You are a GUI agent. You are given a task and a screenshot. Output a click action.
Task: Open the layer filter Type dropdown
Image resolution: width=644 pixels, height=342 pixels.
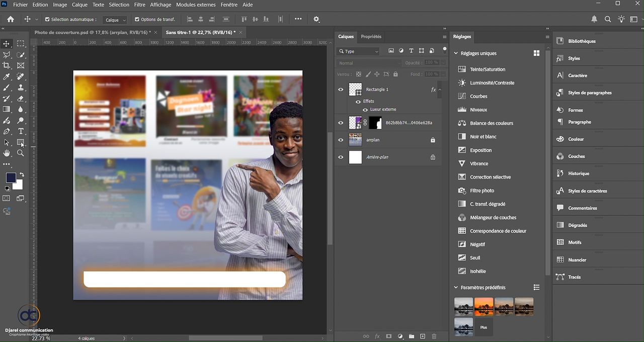(x=359, y=51)
